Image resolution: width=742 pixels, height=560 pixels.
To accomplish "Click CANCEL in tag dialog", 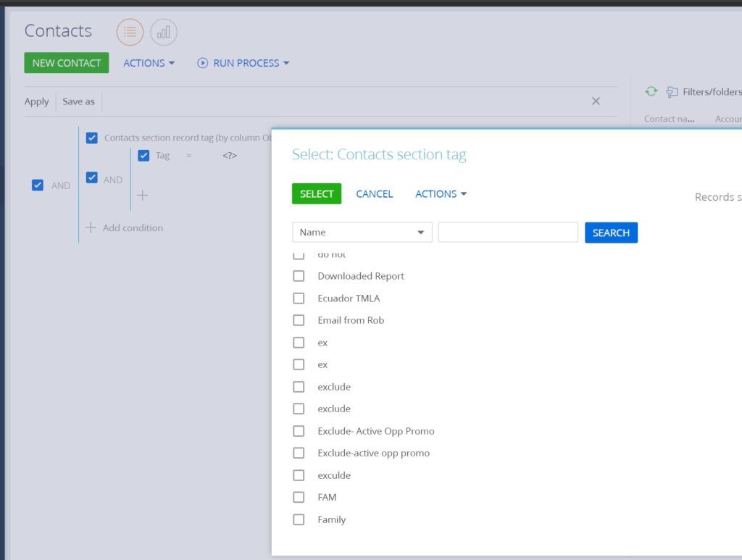I will pyautogui.click(x=375, y=194).
